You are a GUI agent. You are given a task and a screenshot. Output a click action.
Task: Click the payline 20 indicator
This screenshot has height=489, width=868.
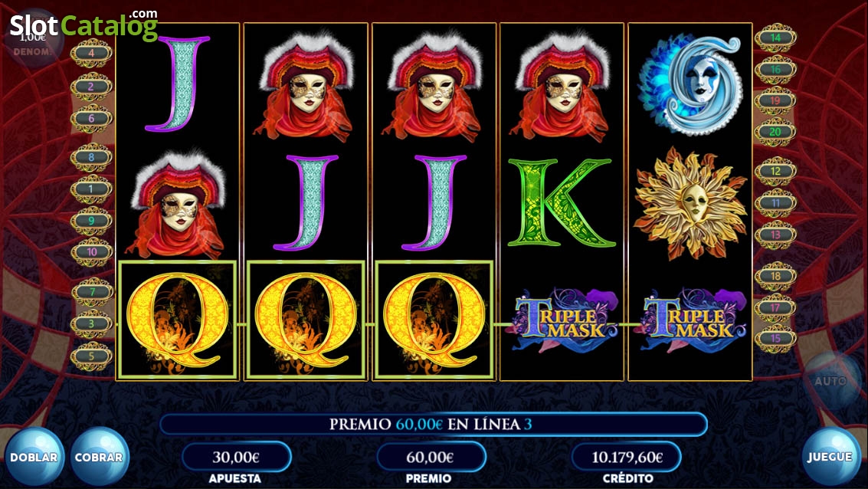tap(775, 132)
